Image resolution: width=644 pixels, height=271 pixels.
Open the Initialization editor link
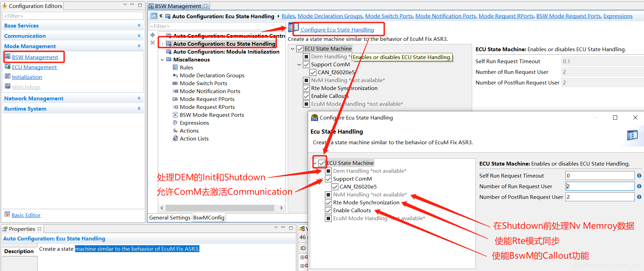[27, 77]
